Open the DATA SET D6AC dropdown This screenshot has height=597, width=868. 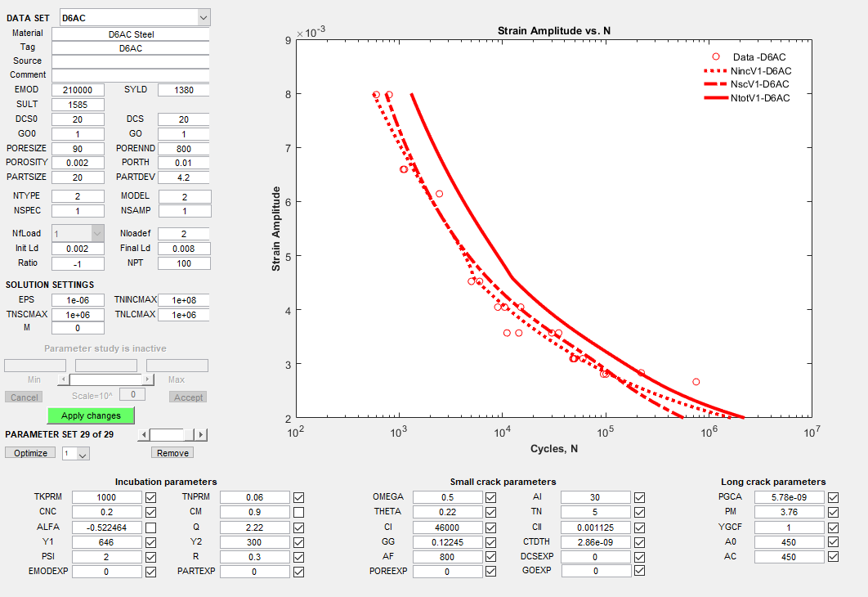pyautogui.click(x=204, y=18)
